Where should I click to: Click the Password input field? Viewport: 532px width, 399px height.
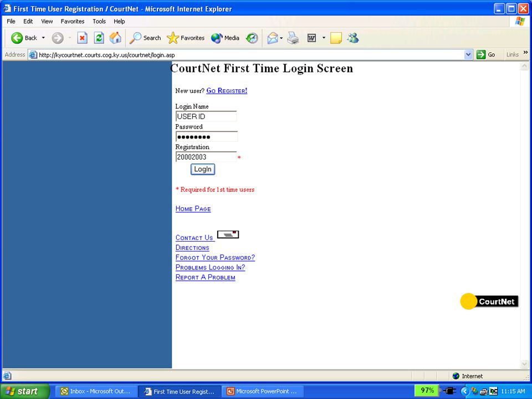(206, 137)
